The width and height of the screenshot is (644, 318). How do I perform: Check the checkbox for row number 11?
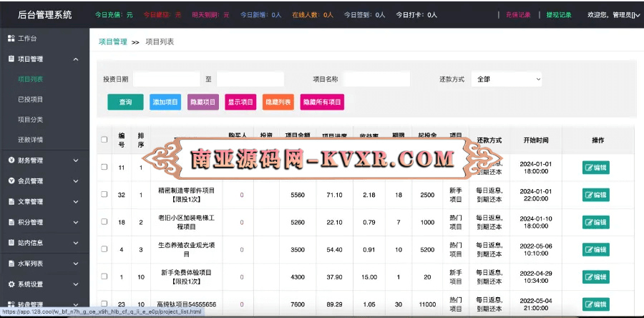104,167
